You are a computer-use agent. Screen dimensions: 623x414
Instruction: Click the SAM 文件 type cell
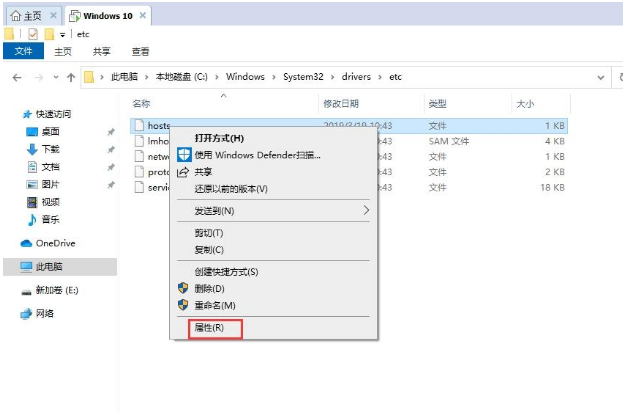click(449, 141)
